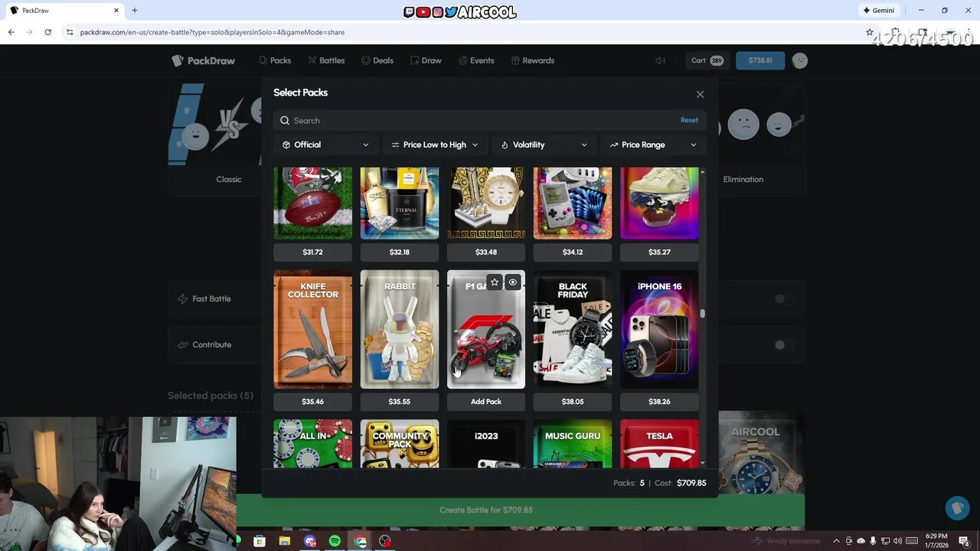Open Discord from the taskbar
980x551 pixels.
coord(309,541)
